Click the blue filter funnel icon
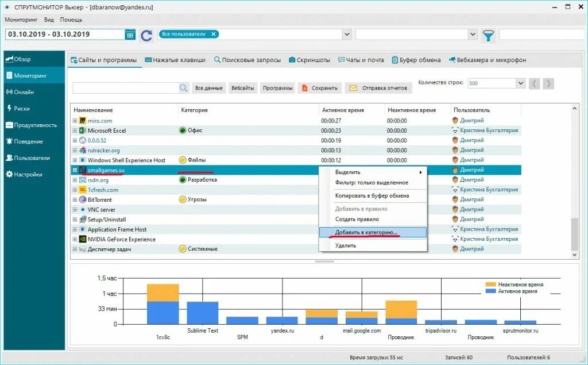The height and width of the screenshot is (365, 588). click(488, 35)
